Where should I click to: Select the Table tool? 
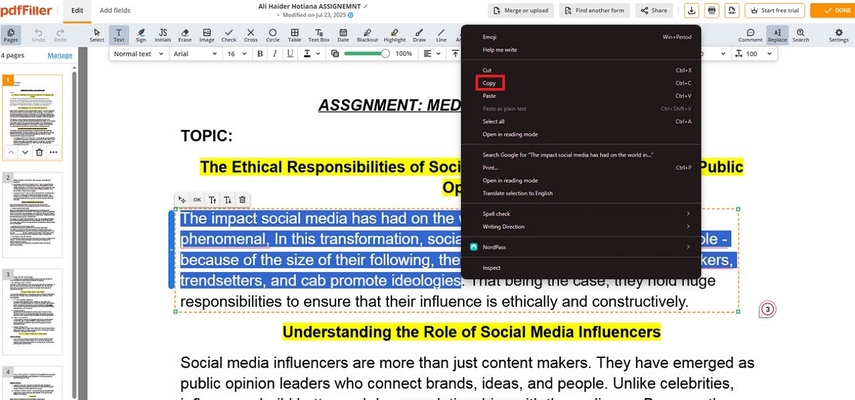click(x=294, y=35)
